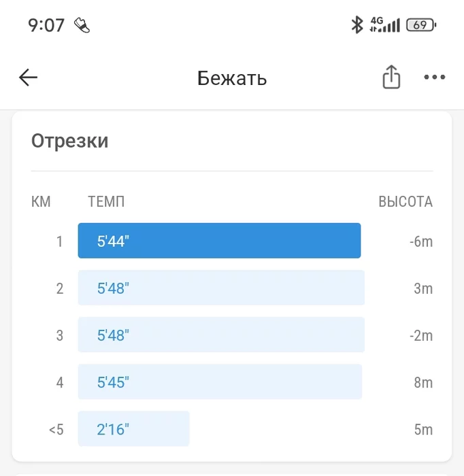Tap the activity icon beside the clock

(x=82, y=26)
